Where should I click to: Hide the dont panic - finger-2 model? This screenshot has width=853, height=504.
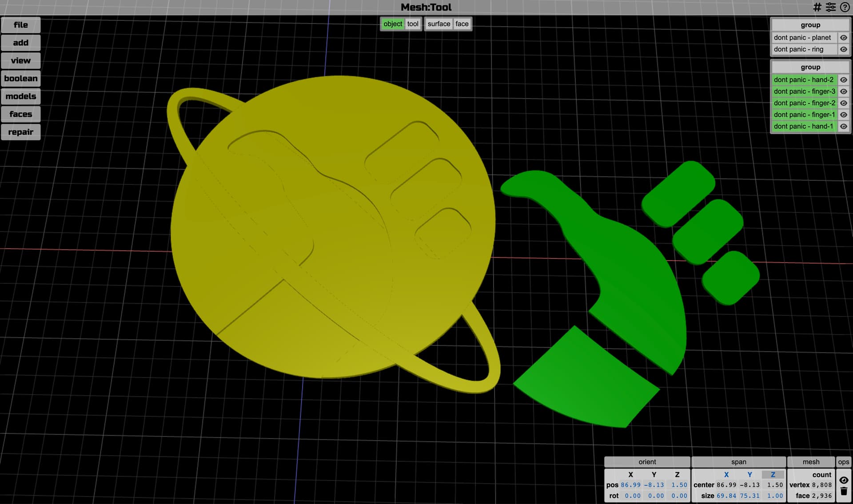[843, 103]
